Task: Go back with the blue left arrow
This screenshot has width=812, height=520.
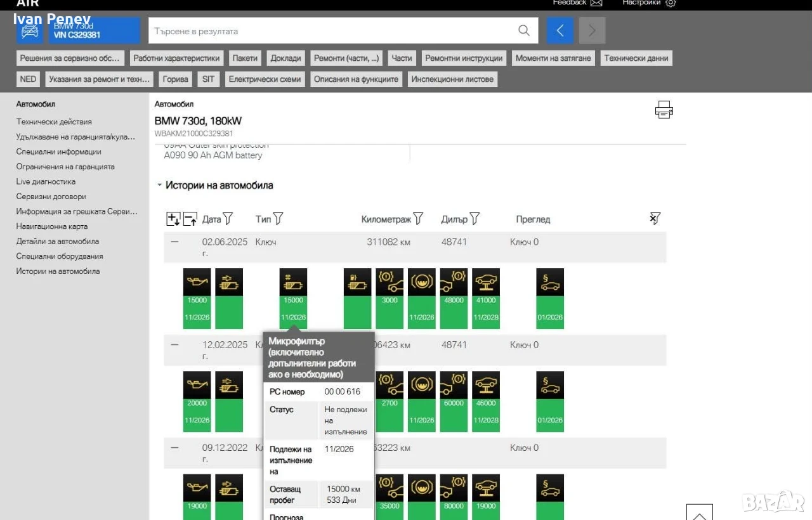Action: (560, 30)
